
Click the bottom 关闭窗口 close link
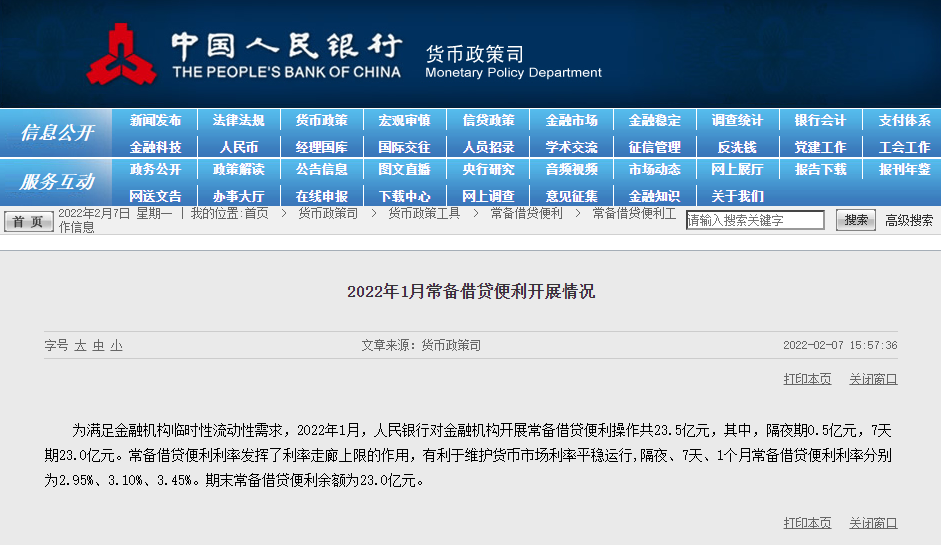(x=873, y=523)
